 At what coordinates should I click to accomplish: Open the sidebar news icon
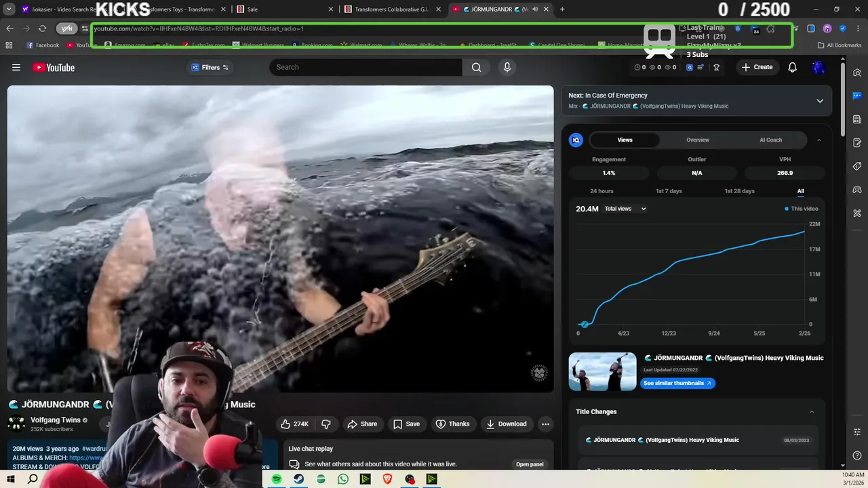click(x=857, y=119)
